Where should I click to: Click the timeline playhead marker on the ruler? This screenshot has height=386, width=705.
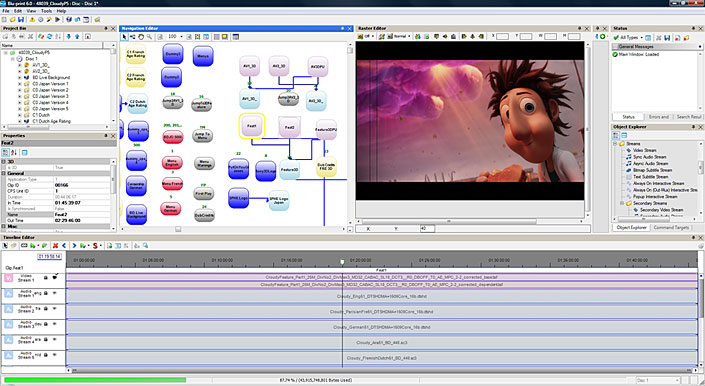tap(342, 262)
